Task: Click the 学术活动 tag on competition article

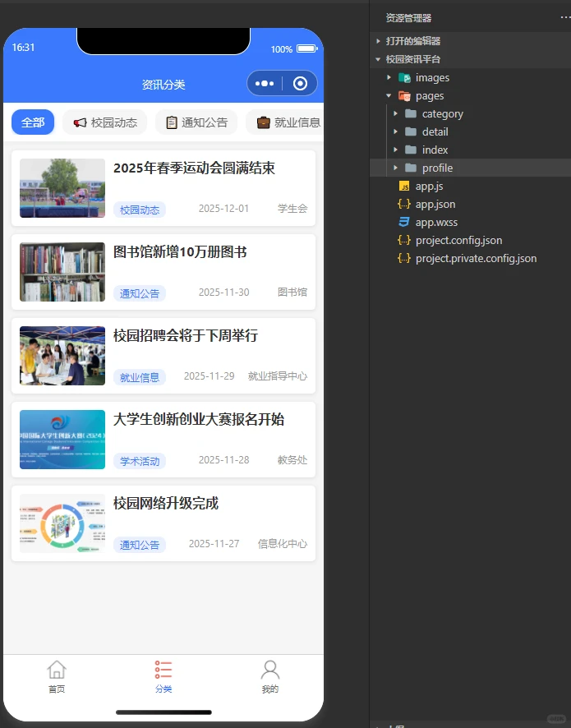Action: [x=140, y=461]
